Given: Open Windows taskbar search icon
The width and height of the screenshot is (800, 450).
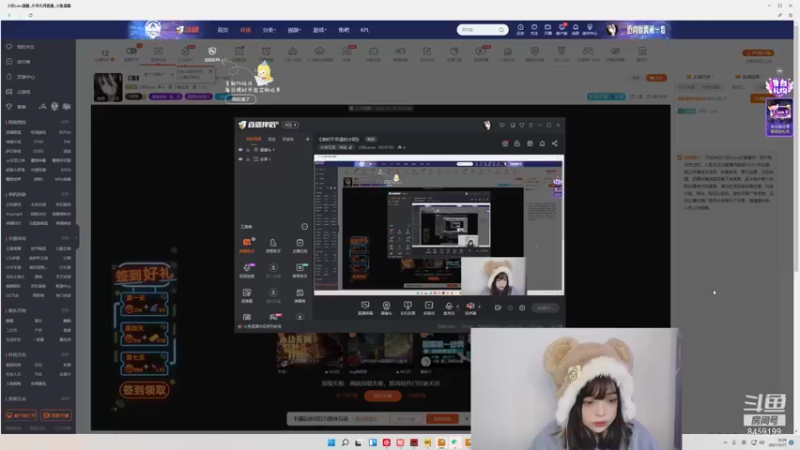Looking at the screenshot, I should pos(345,442).
